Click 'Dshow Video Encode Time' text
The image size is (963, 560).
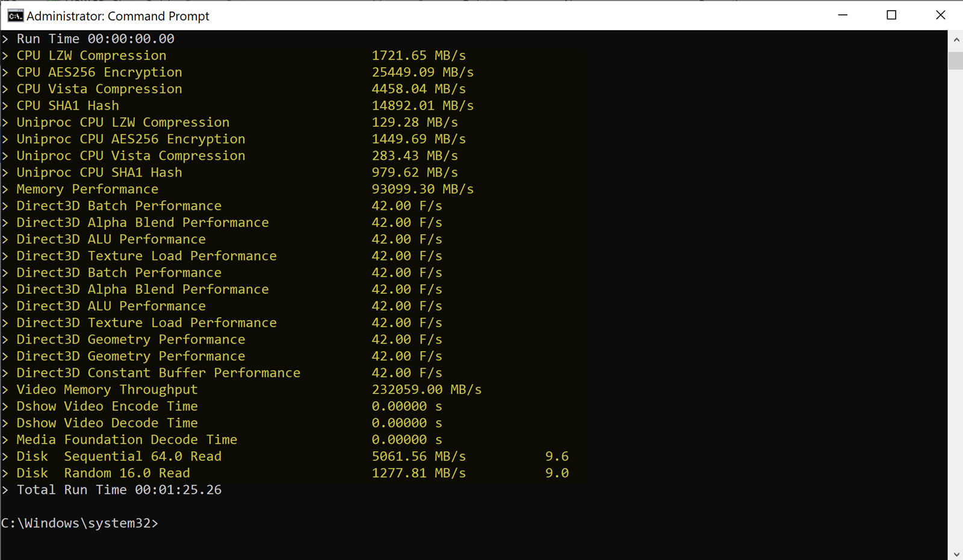(107, 407)
